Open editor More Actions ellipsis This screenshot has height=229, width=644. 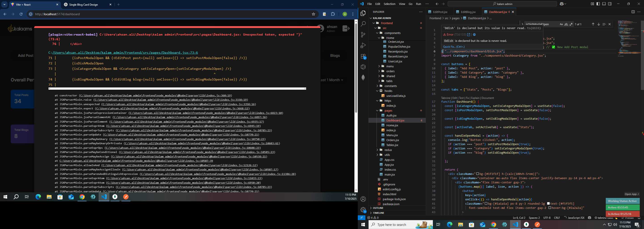(639, 12)
